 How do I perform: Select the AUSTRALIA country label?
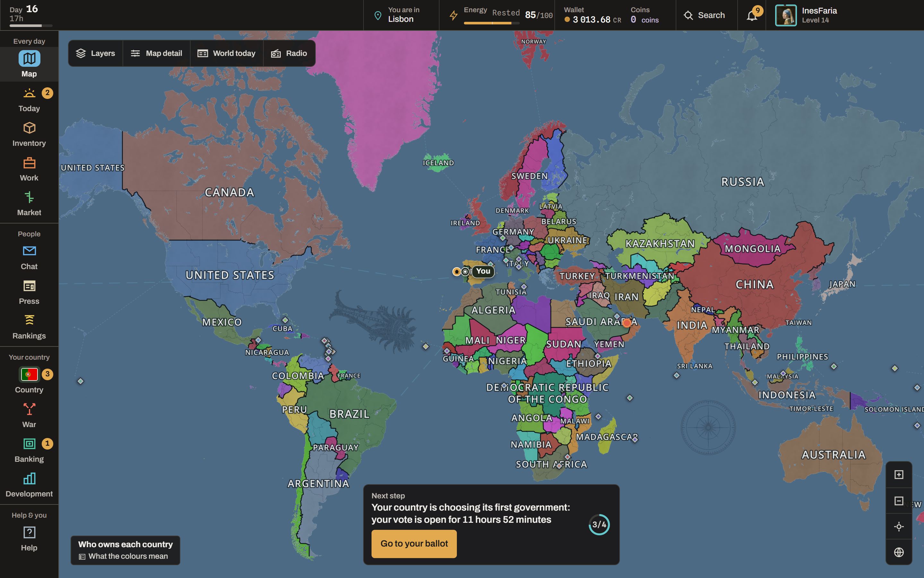pos(834,454)
